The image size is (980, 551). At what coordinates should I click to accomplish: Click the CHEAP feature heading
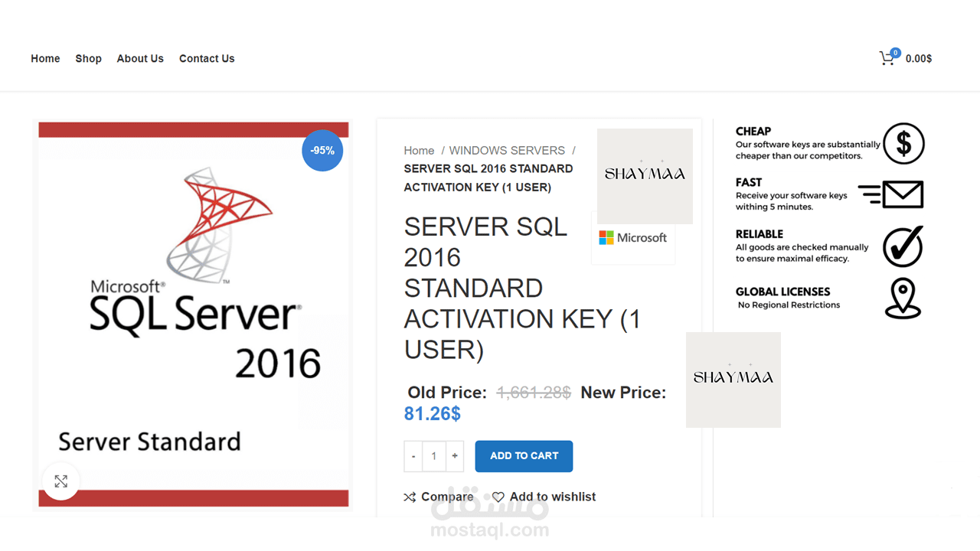pos(753,132)
